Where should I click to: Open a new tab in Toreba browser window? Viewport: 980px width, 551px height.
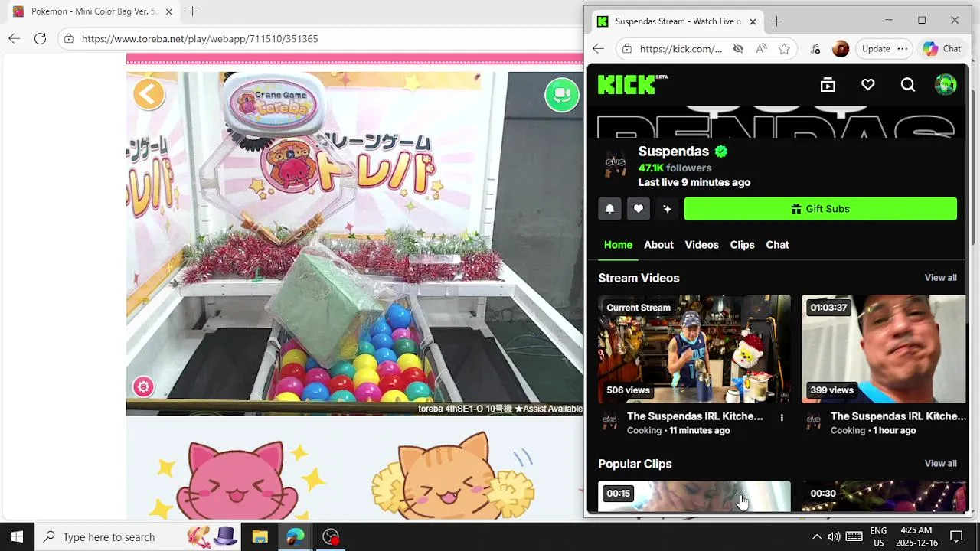(x=192, y=11)
